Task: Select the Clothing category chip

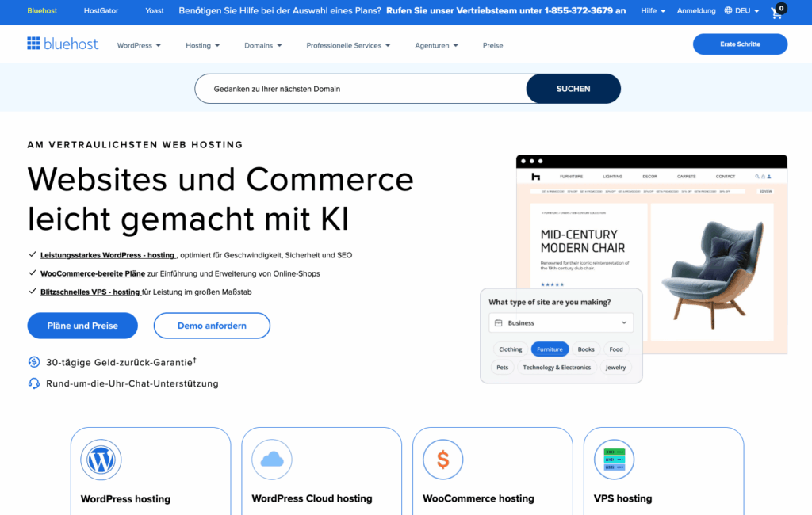Action: click(x=511, y=349)
